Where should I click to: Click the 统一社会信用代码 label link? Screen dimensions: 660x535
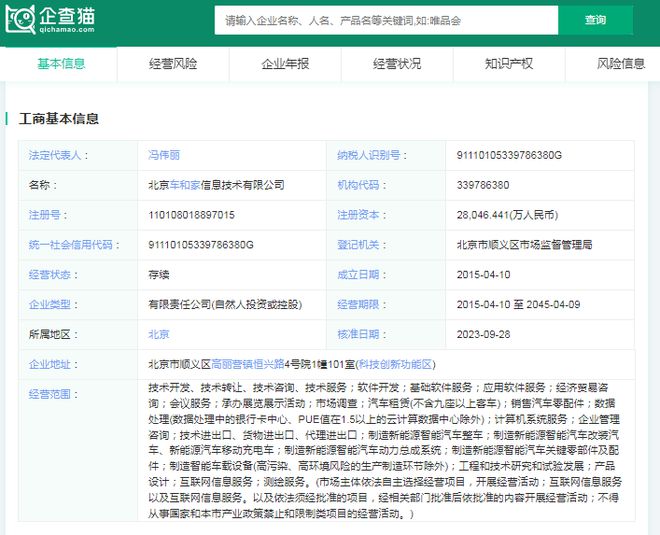click(71, 245)
